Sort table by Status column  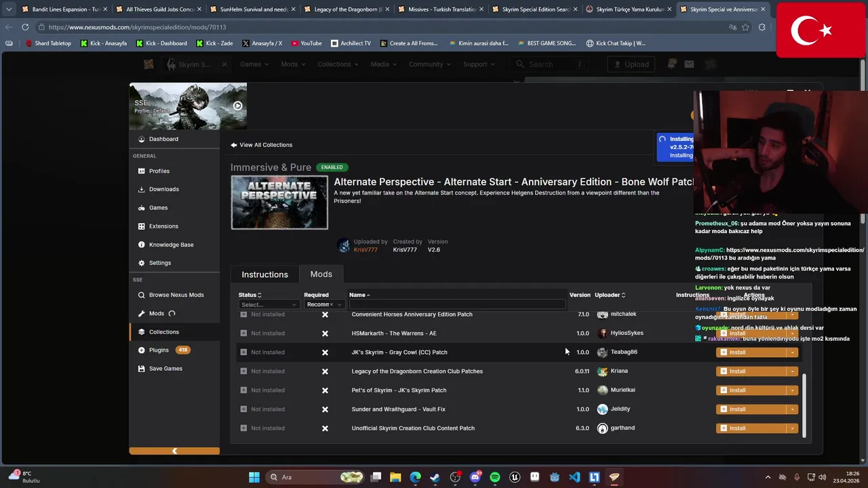coord(250,295)
